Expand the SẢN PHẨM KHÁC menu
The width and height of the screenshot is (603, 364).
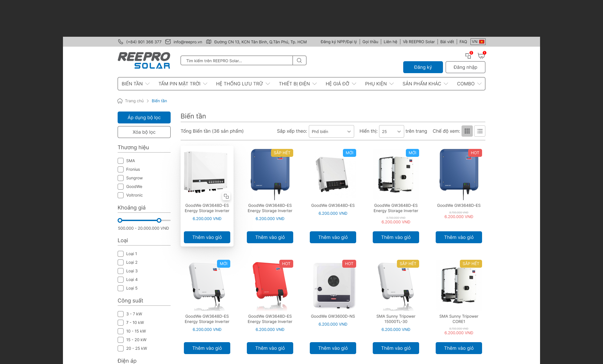click(x=425, y=84)
